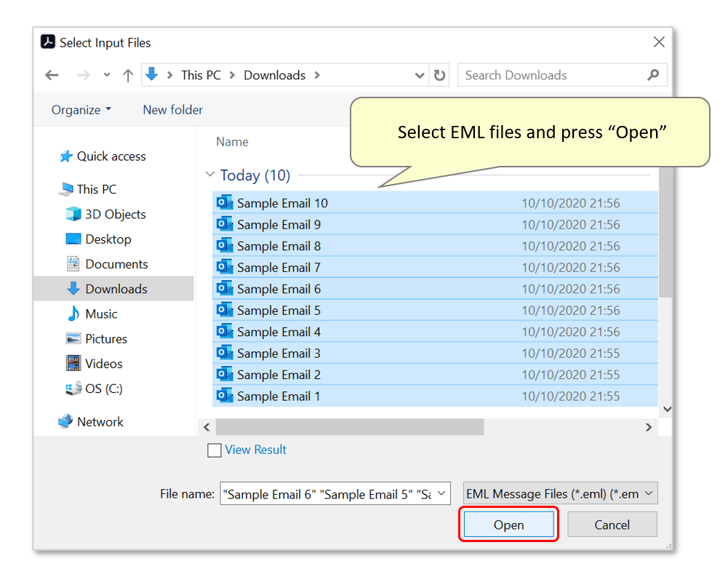
Task: Expand the address bar history dropdown
Action: pos(419,75)
